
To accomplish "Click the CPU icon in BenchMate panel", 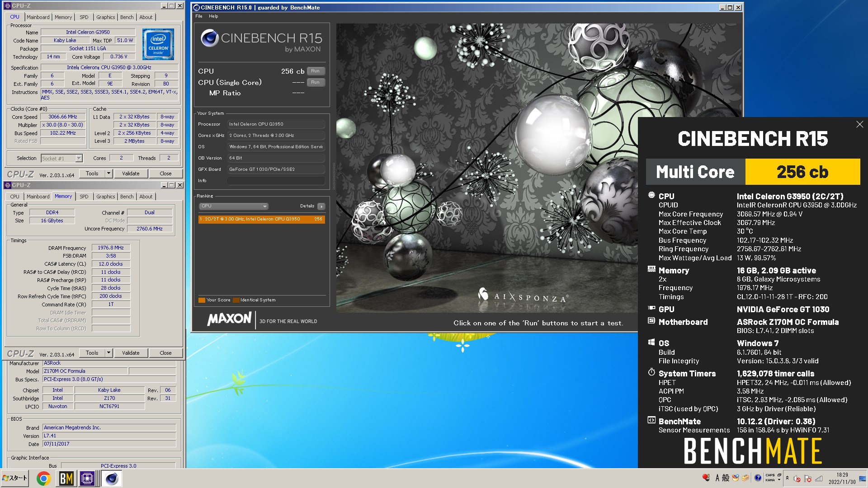I will coord(651,195).
